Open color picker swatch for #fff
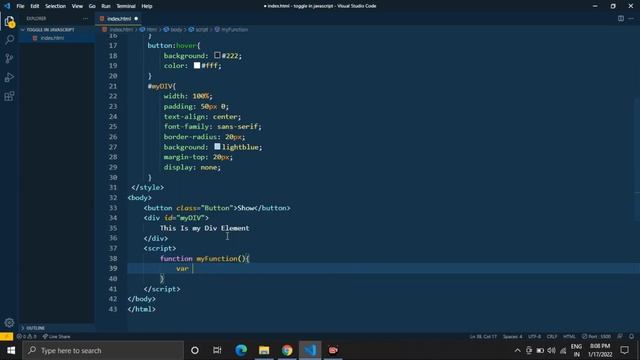The height and width of the screenshot is (360, 640). pyautogui.click(x=197, y=65)
